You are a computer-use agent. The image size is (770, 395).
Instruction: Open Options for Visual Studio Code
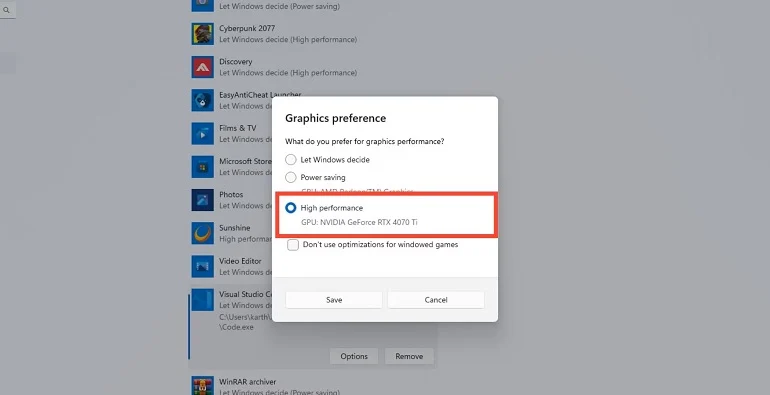(x=354, y=356)
